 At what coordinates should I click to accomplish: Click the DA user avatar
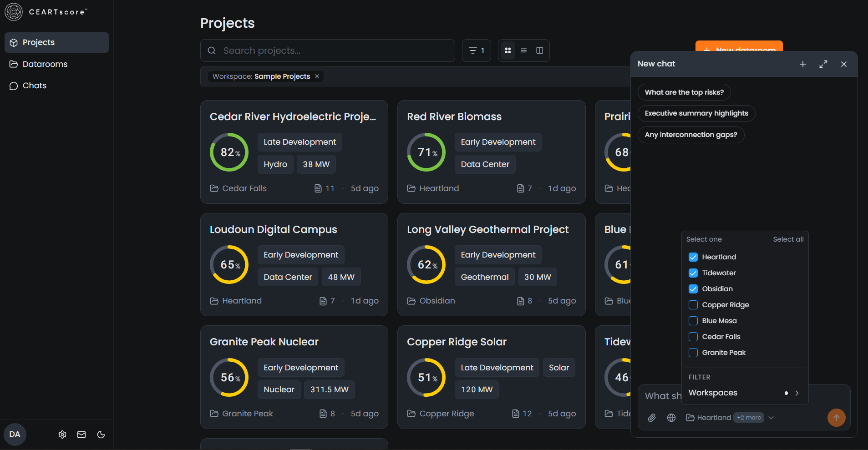pos(15,434)
